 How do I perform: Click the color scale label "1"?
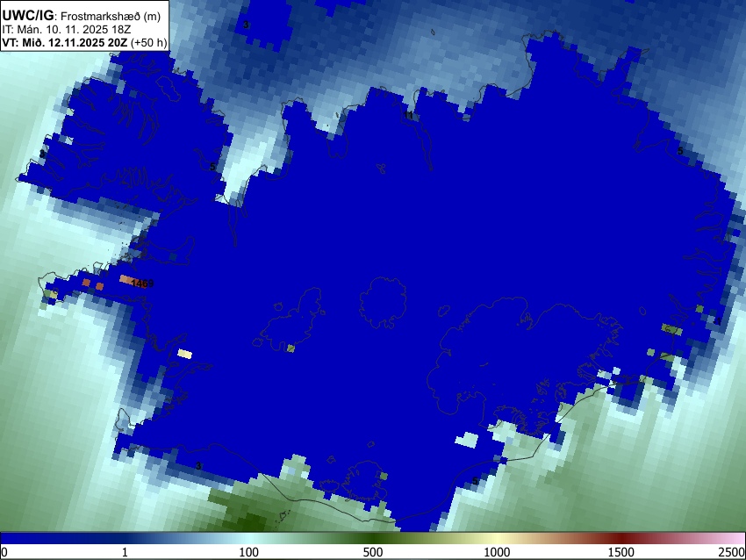click(125, 552)
